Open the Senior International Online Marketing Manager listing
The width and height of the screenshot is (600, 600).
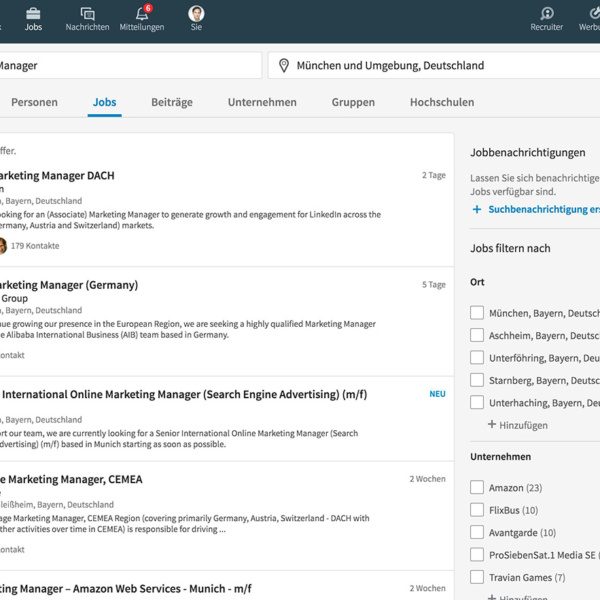184,395
